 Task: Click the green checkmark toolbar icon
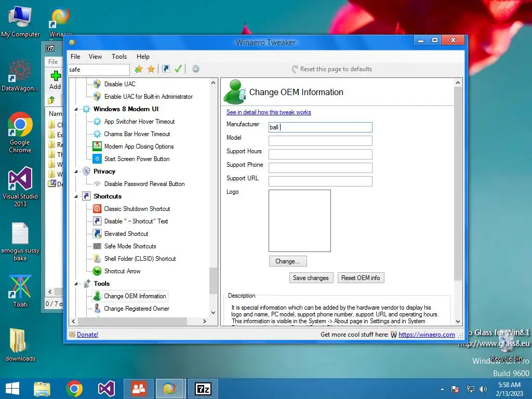point(178,69)
